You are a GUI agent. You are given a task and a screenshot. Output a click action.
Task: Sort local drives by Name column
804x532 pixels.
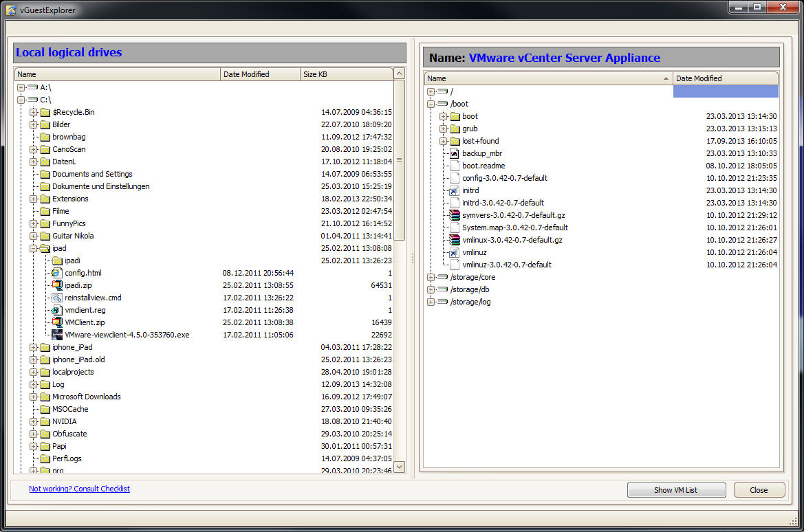click(x=118, y=74)
